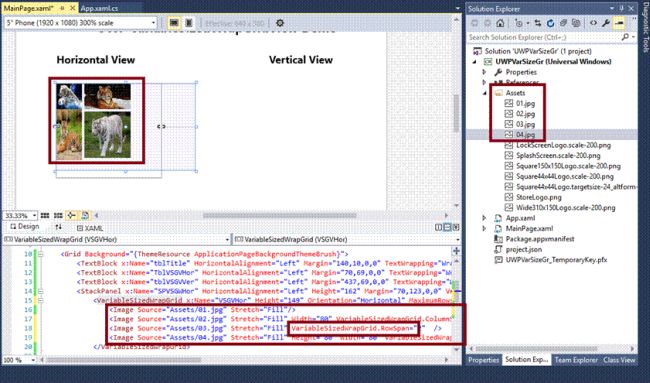The image size is (650, 383).
Task: Select vertical split layout icon
Action: [x=438, y=227]
